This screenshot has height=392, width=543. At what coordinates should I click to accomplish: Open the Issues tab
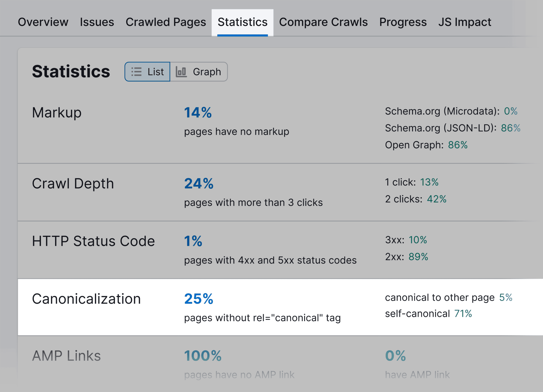[x=97, y=22]
